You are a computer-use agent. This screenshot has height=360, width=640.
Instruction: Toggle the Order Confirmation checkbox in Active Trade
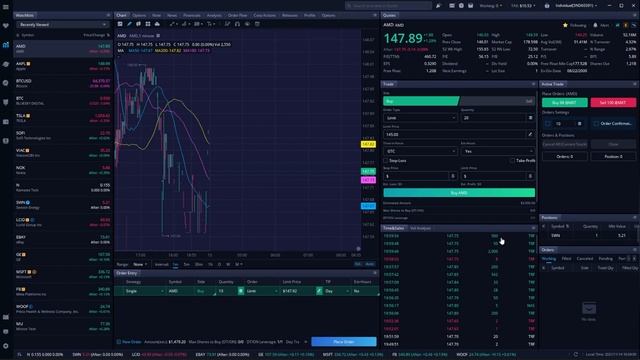[596, 123]
